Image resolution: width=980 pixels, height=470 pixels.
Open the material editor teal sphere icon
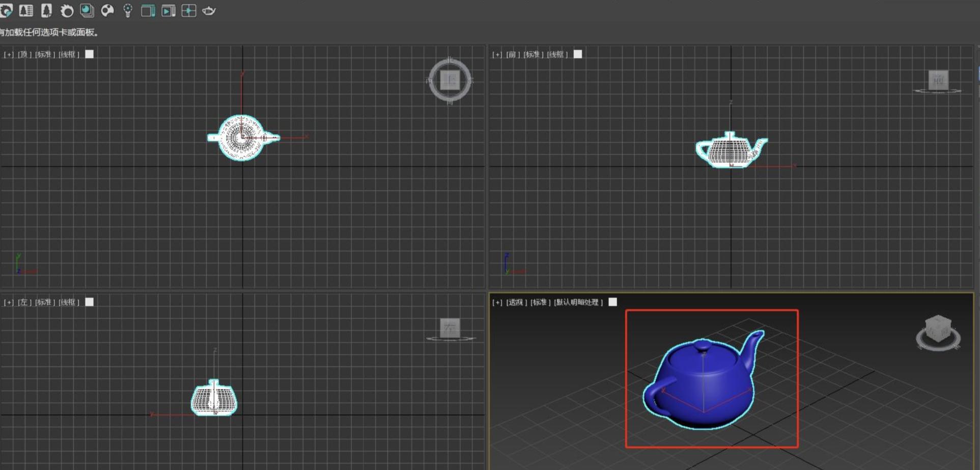[87, 11]
